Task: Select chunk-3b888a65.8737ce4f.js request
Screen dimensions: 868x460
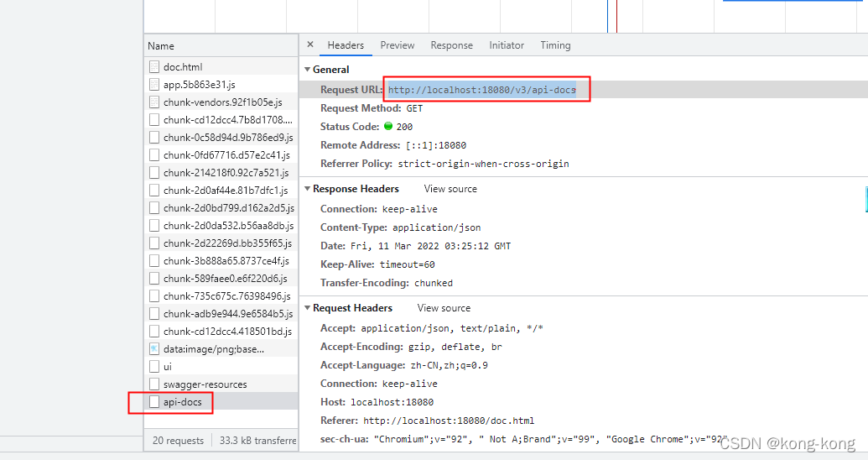Action: click(x=221, y=260)
